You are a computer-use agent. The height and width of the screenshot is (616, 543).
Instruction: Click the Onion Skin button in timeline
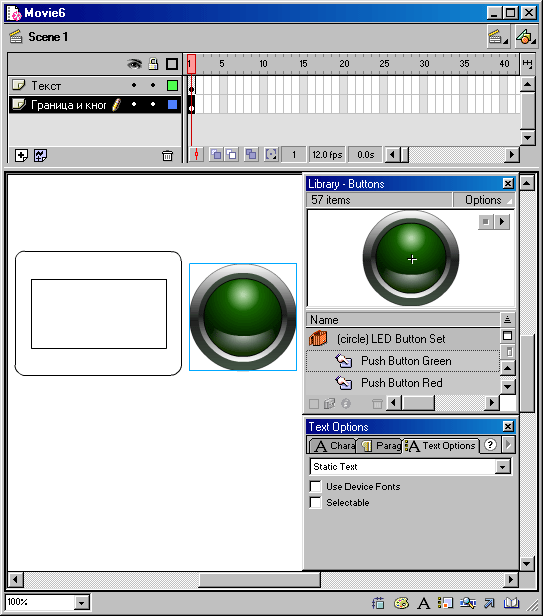coord(216,154)
